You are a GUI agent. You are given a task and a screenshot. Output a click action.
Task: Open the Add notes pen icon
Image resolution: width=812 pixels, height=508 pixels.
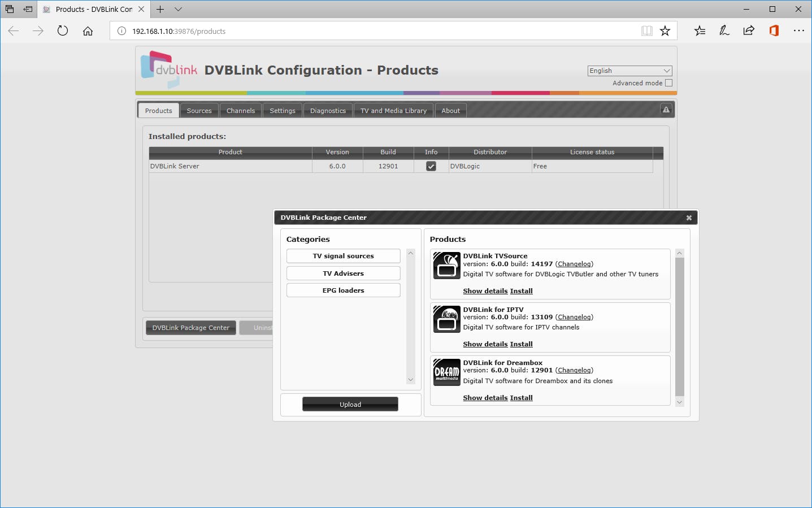pos(724,31)
